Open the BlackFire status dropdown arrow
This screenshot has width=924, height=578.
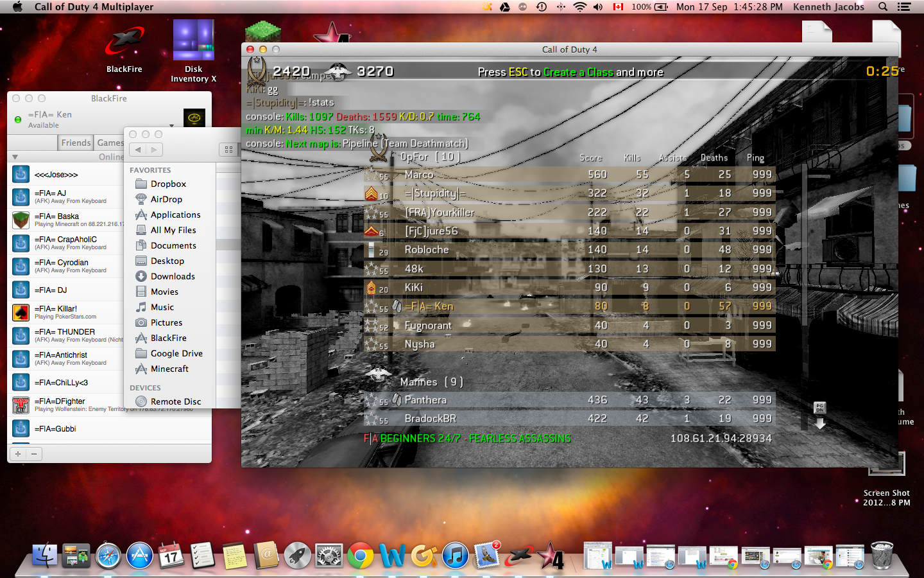172,125
